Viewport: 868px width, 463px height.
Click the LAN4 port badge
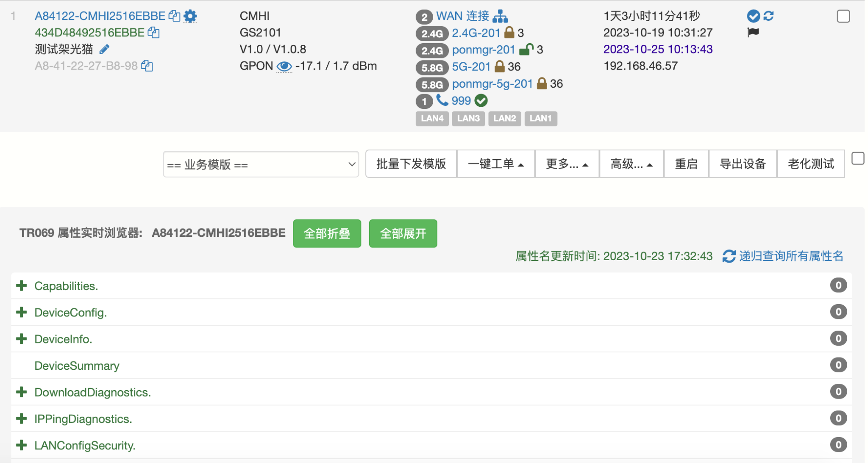click(x=432, y=119)
